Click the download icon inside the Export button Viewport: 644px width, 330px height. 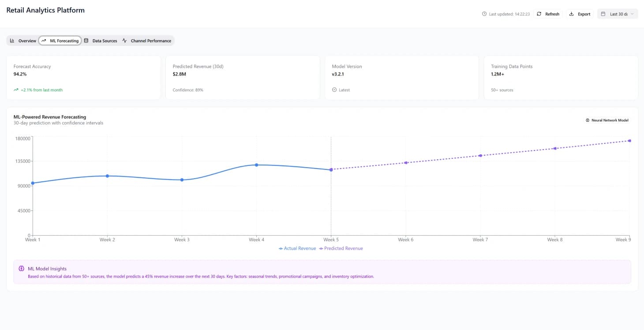click(571, 14)
